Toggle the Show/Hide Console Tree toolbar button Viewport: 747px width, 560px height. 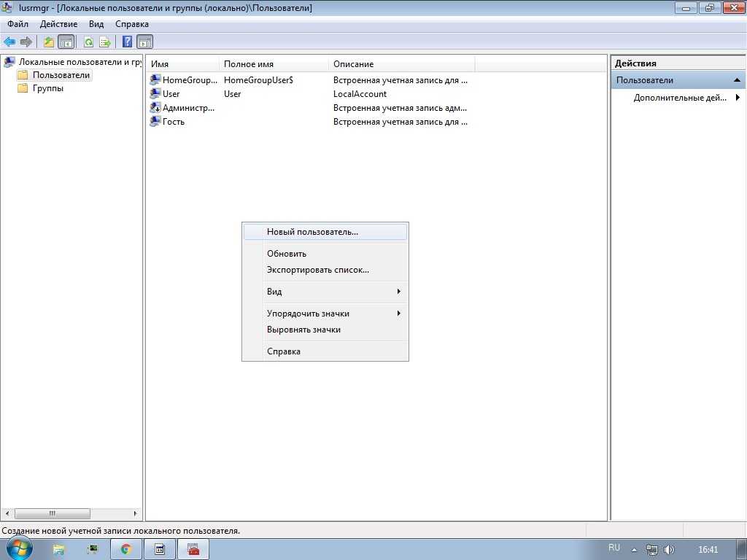coord(66,42)
